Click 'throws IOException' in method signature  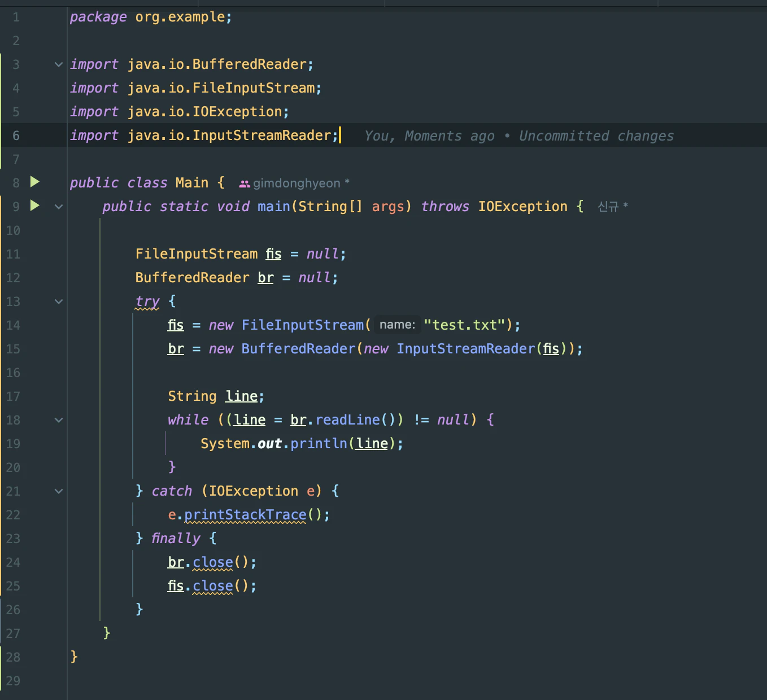(494, 207)
